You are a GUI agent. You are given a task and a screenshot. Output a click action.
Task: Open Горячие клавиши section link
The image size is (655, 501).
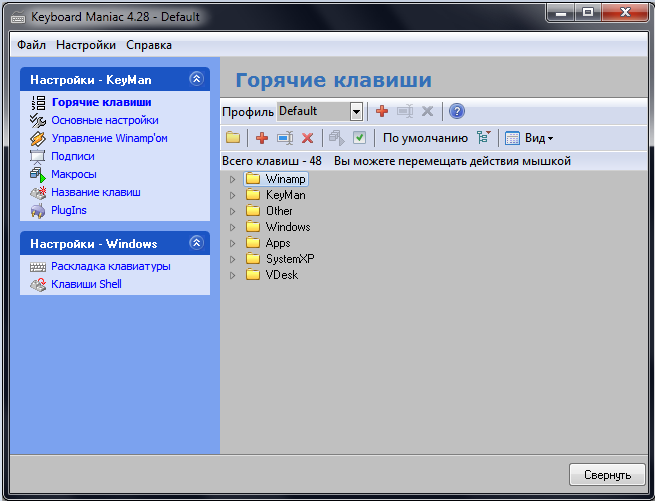tap(102, 102)
